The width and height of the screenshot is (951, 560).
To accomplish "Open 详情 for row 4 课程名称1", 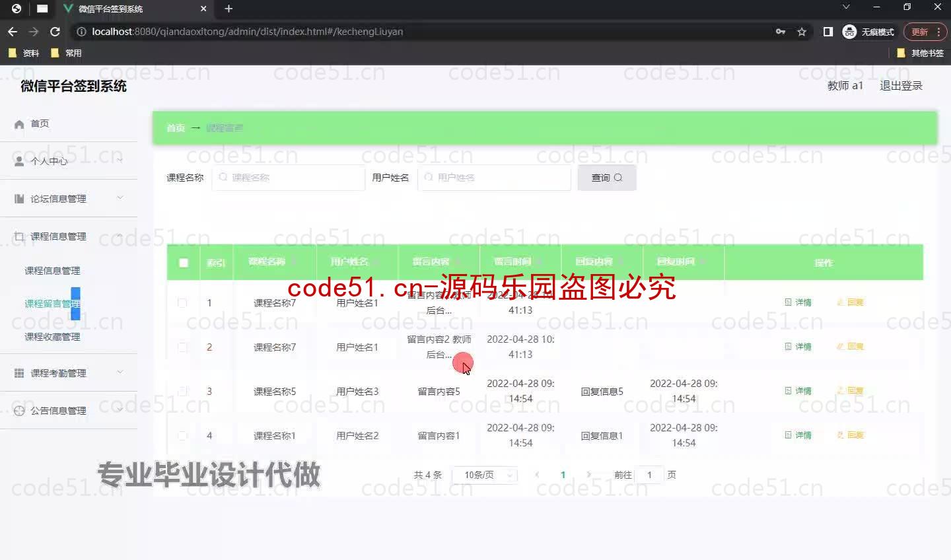I will [x=798, y=435].
